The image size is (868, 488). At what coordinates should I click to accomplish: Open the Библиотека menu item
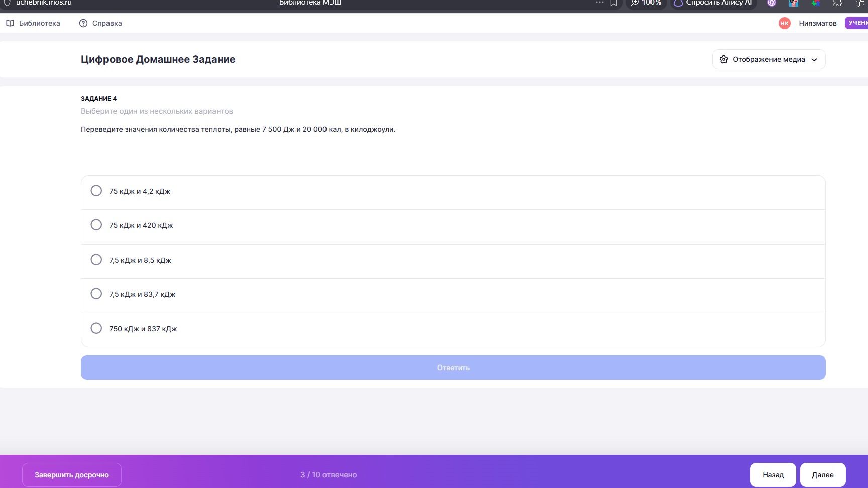pos(33,23)
